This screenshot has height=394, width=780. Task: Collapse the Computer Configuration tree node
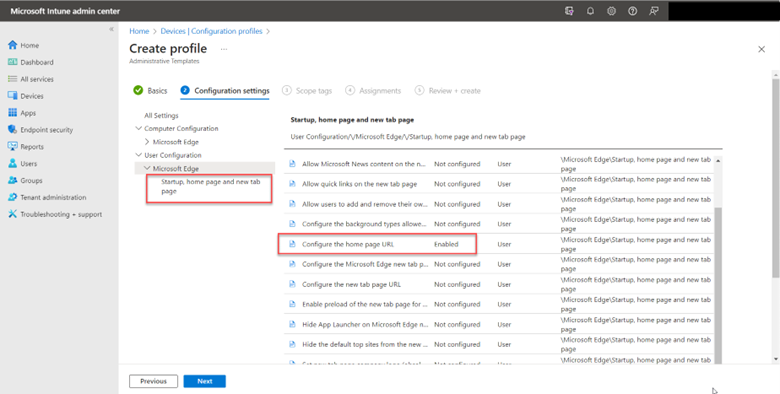coord(139,128)
